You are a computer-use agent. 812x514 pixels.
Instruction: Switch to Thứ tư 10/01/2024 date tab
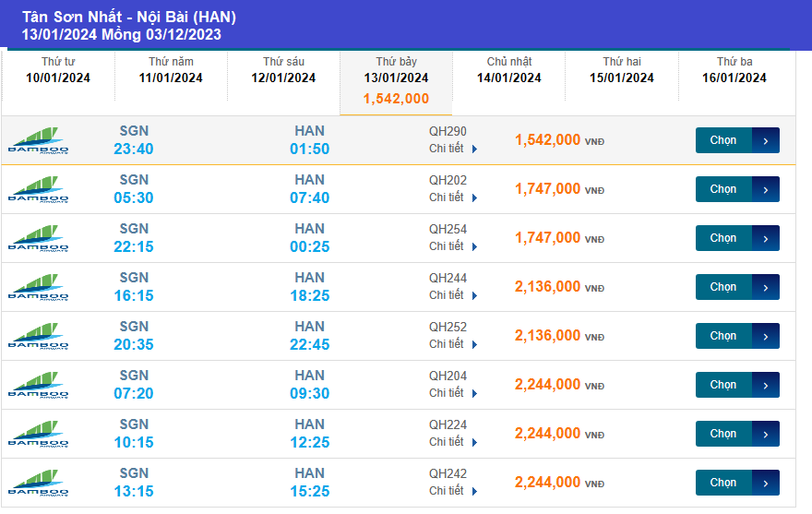coord(58,70)
